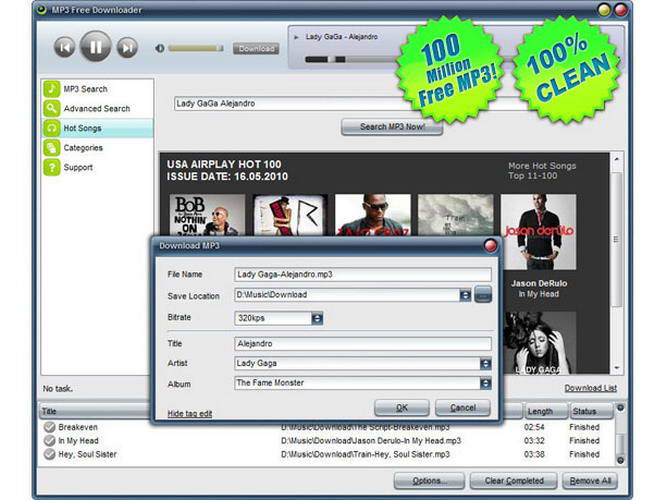Select Hot Songs in sidebar
Image resolution: width=666 pixels, height=500 pixels.
(x=97, y=128)
